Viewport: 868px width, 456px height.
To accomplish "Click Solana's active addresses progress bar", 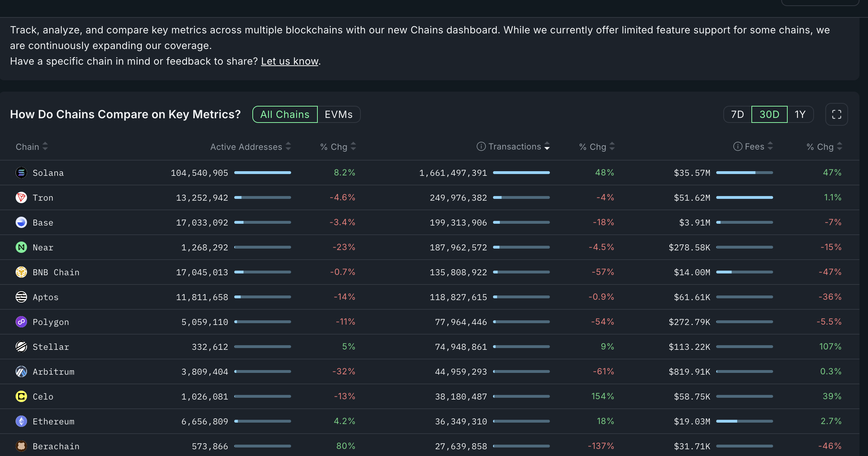I will [x=263, y=173].
